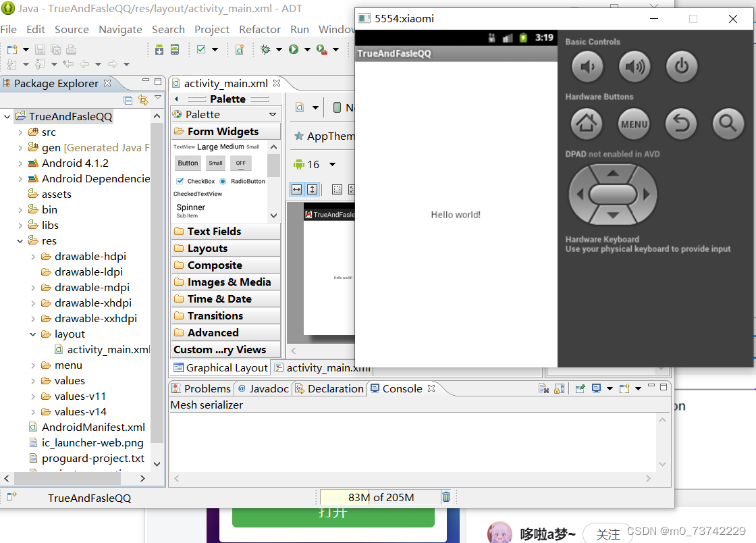Viewport: 756px width, 543px height.
Task: Open the Layouts palette category
Action: pos(225,249)
